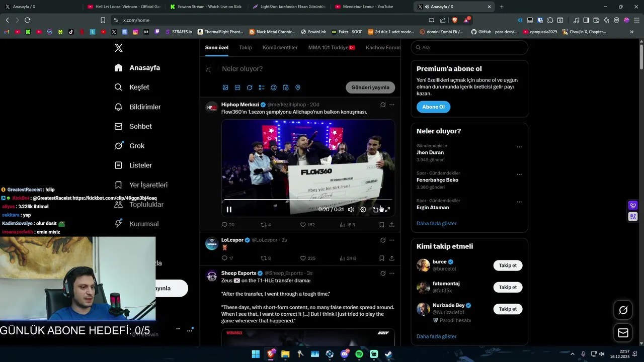
Task: Add image to the new post
Action: click(225, 87)
